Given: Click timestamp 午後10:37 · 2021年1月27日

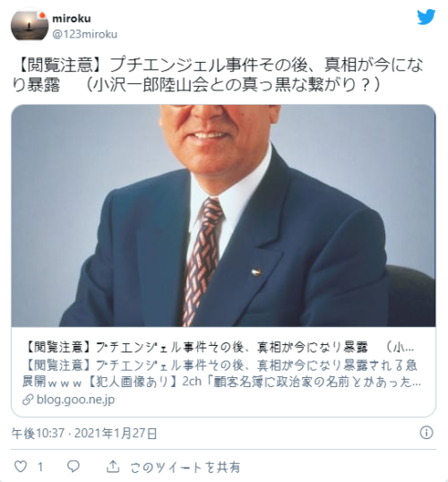Looking at the screenshot, I should tap(84, 434).
